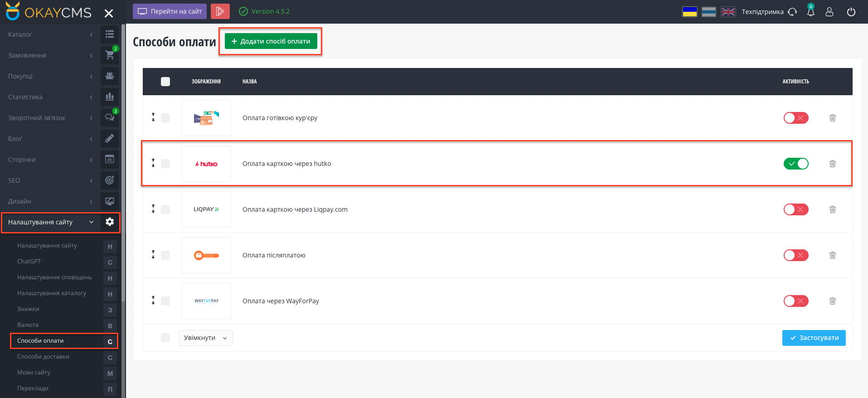Click the red video tutorial play icon

[220, 11]
